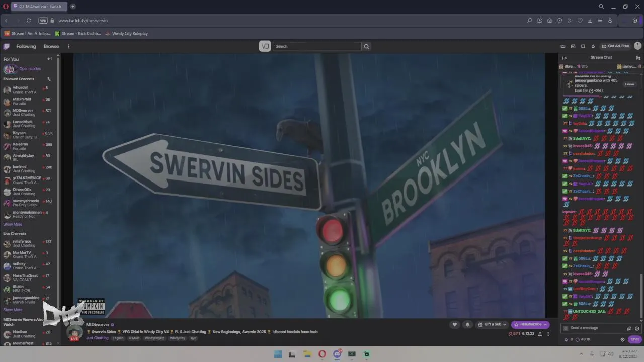Open the Opera search tabs magnifier

click(601, 7)
